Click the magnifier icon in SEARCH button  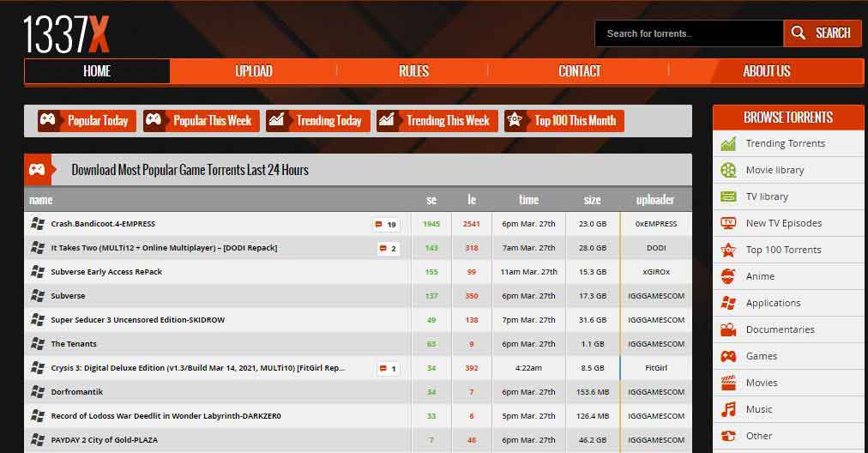coord(799,33)
